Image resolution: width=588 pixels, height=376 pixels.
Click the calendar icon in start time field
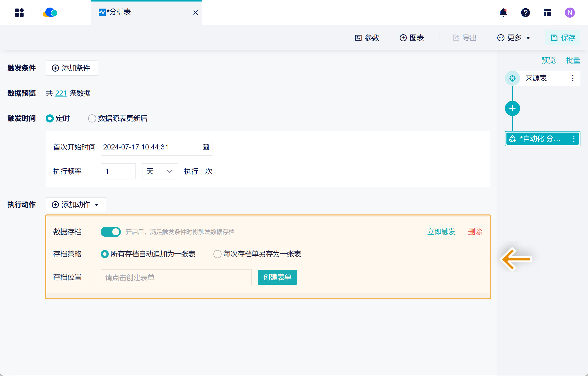click(206, 147)
